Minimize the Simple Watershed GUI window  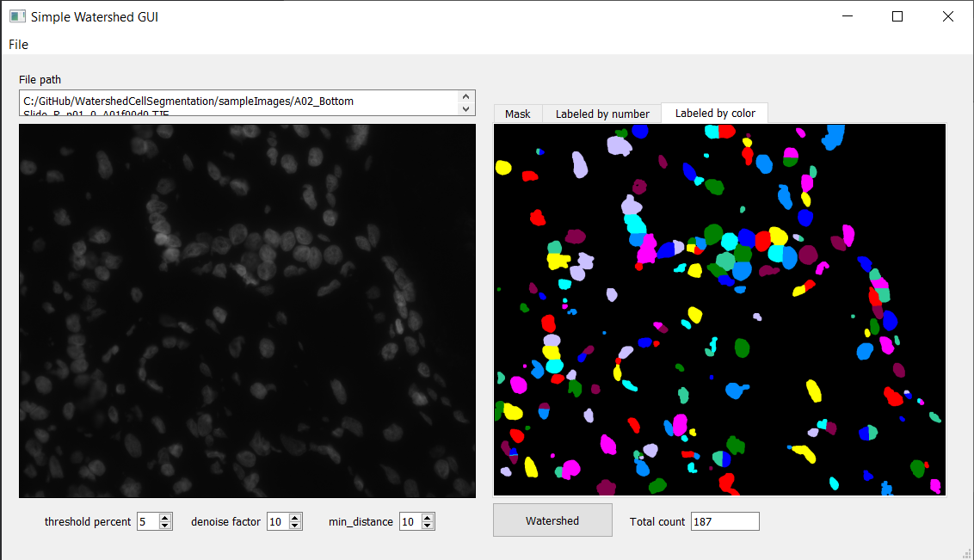pyautogui.click(x=848, y=16)
